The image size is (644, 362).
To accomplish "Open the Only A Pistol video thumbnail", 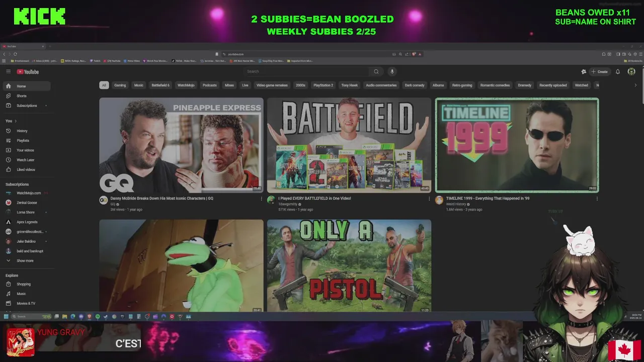I will (x=349, y=265).
